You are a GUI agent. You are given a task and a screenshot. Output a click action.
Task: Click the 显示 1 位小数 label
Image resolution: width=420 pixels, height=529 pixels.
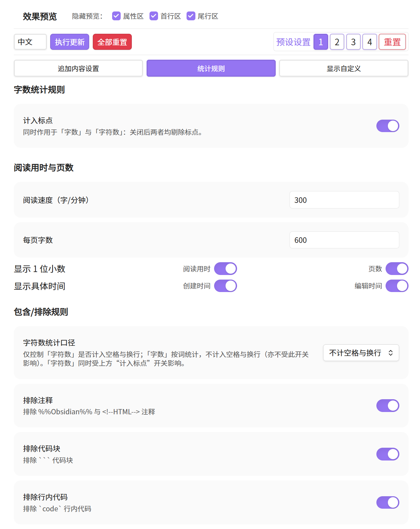40,269
